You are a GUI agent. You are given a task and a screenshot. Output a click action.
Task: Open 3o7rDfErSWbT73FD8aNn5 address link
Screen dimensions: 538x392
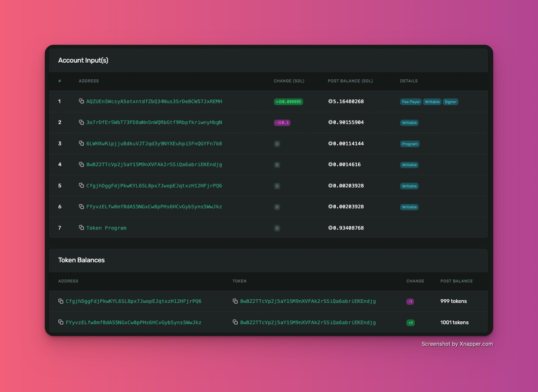(x=154, y=122)
